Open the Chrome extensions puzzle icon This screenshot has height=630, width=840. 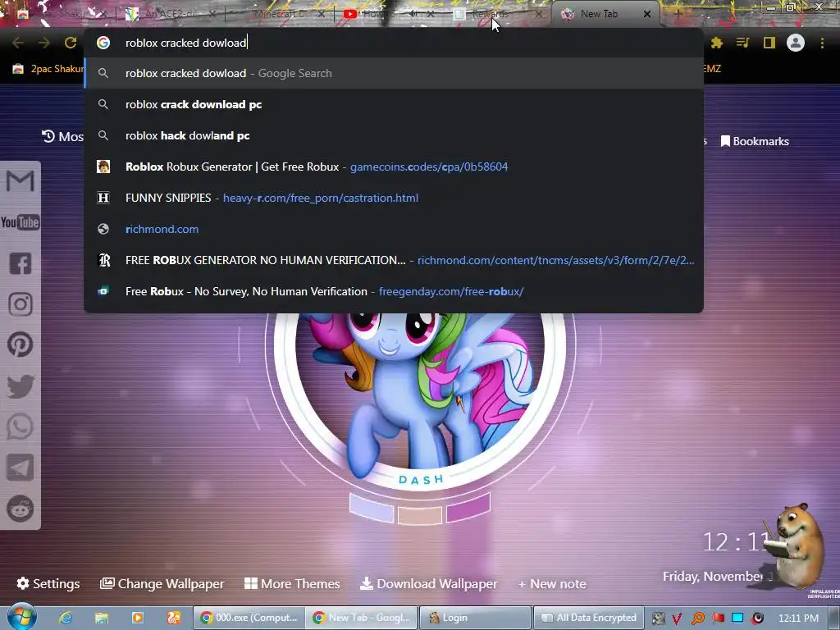(717, 43)
